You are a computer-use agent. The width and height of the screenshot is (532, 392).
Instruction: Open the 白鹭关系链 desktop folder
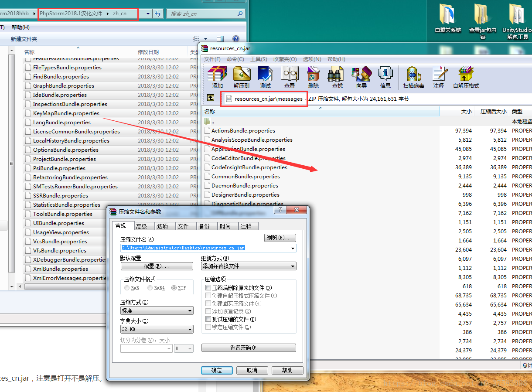448,19
